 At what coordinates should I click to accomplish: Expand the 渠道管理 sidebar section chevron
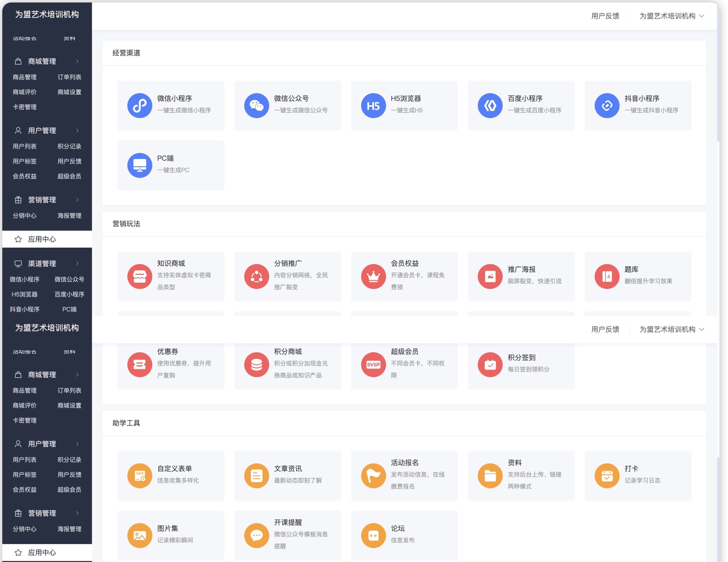(77, 264)
